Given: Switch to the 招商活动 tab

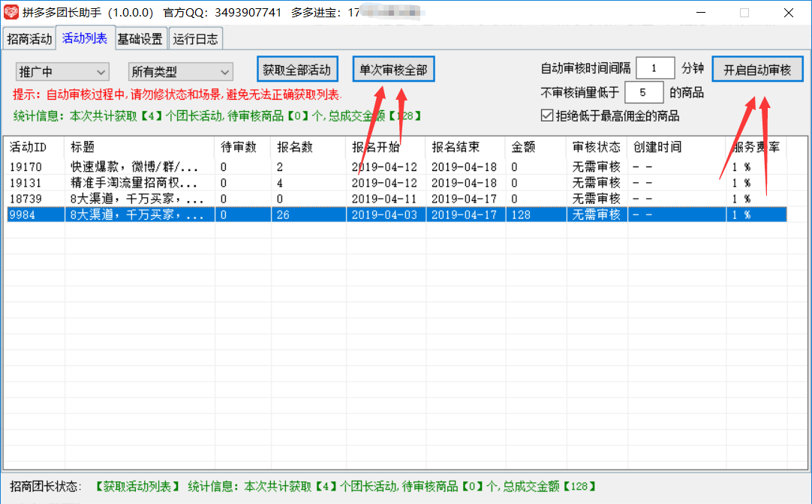Looking at the screenshot, I should click(30, 39).
